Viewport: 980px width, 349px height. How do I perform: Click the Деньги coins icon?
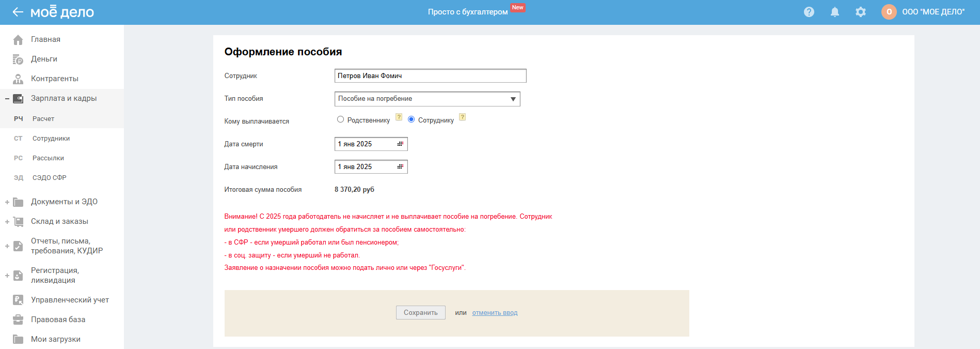click(x=18, y=59)
